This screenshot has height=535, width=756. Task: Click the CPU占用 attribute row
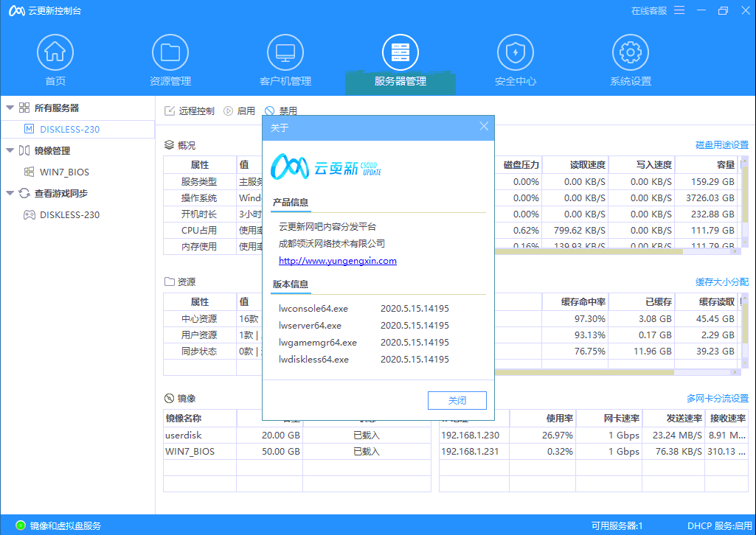tap(213, 230)
